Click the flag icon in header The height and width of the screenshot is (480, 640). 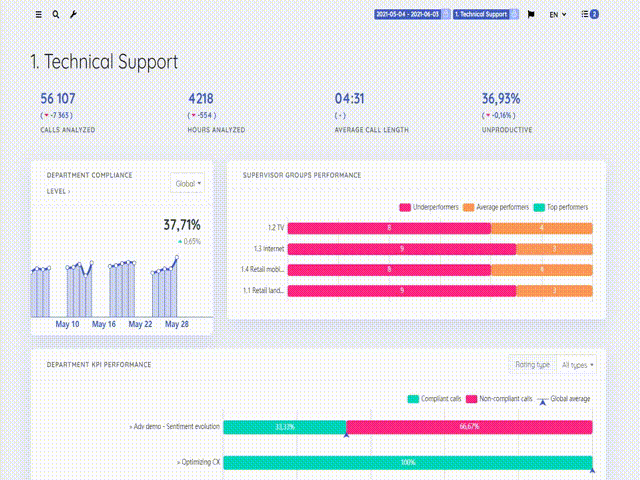(531, 15)
